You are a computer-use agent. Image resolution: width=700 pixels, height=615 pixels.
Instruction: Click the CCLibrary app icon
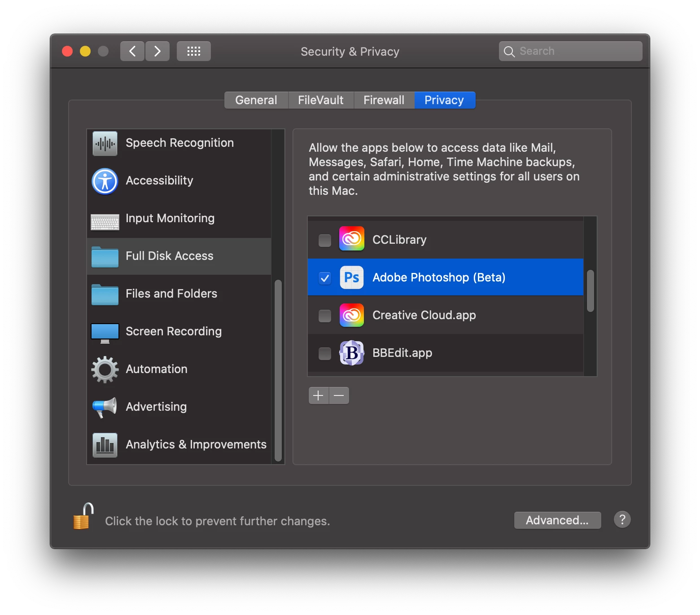tap(352, 239)
